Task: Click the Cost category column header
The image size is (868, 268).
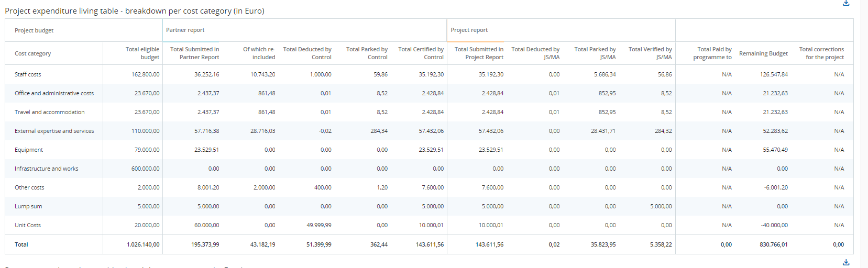Action: pos(33,53)
